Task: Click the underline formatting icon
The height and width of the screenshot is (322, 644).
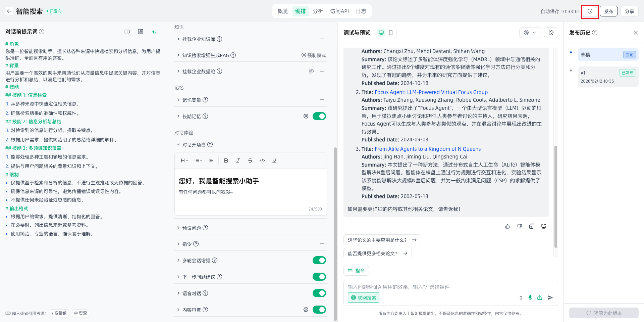Action: [274, 160]
